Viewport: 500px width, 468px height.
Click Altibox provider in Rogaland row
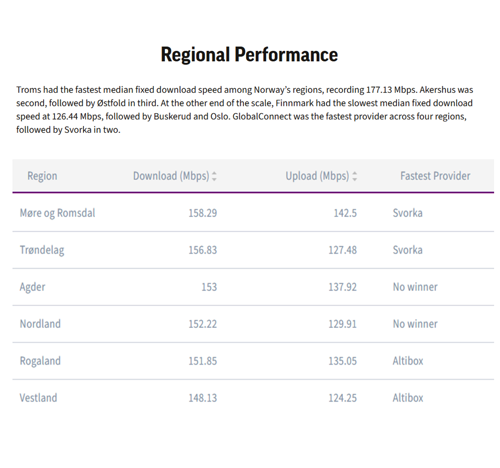click(x=408, y=361)
